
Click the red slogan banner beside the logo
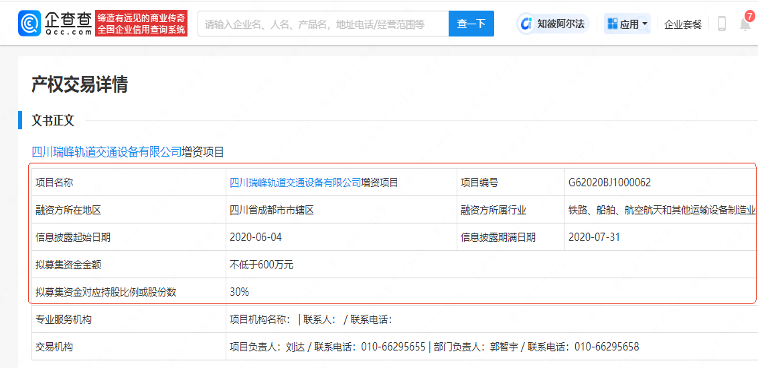(x=142, y=23)
